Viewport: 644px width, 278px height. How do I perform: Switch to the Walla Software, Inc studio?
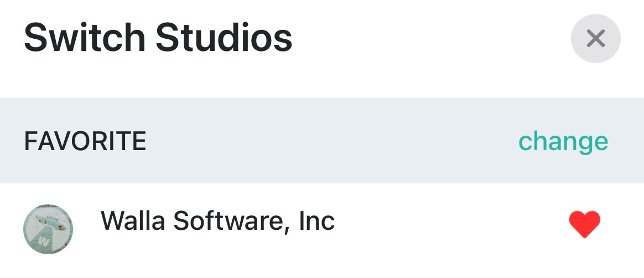tap(217, 222)
